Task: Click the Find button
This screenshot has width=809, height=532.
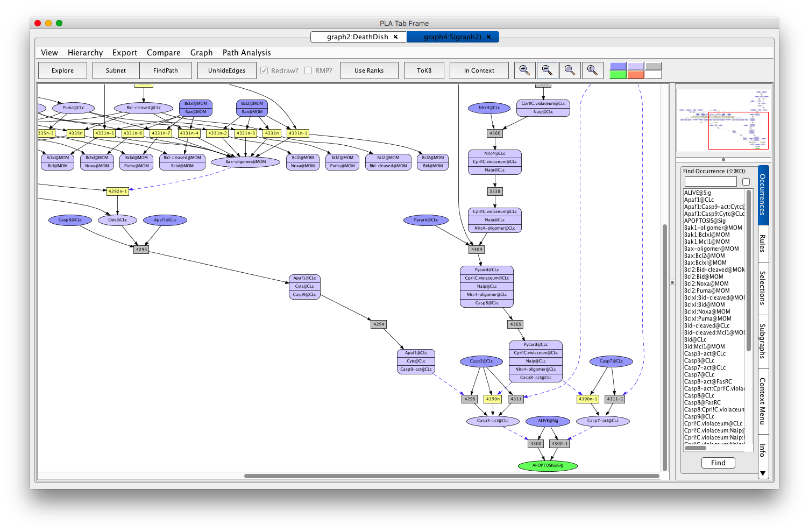Action: point(718,463)
